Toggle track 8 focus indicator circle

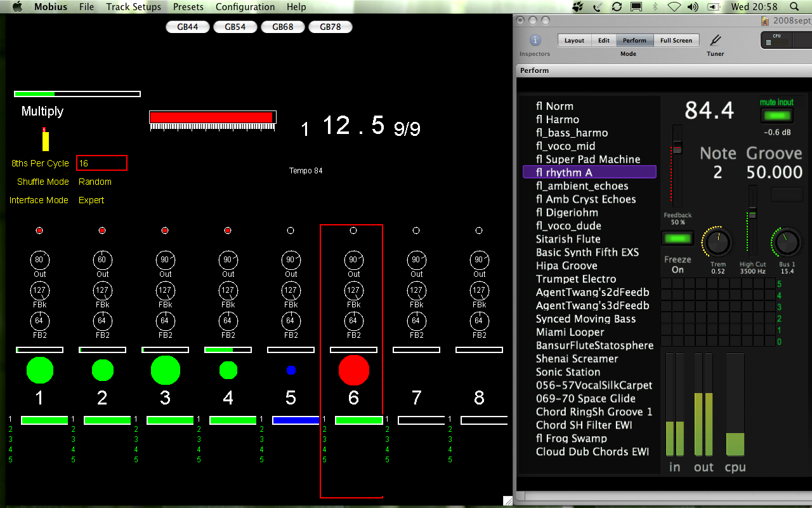[479, 231]
